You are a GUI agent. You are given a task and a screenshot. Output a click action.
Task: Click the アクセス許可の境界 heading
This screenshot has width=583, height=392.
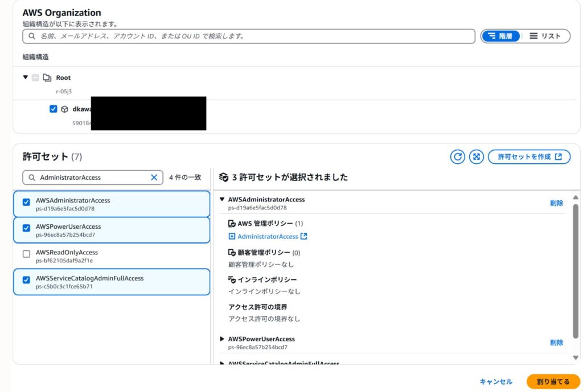(x=258, y=307)
